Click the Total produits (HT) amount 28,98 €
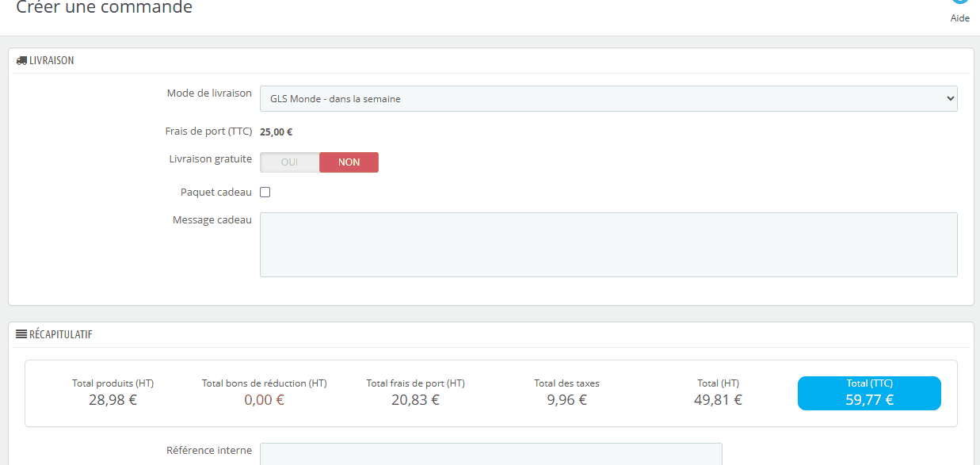The height and width of the screenshot is (465, 980). [x=112, y=400]
